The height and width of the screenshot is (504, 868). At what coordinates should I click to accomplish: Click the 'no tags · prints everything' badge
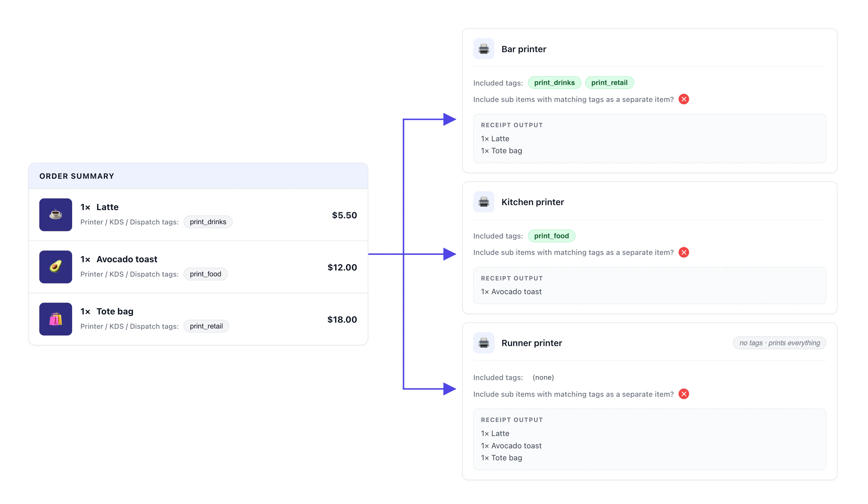click(779, 343)
